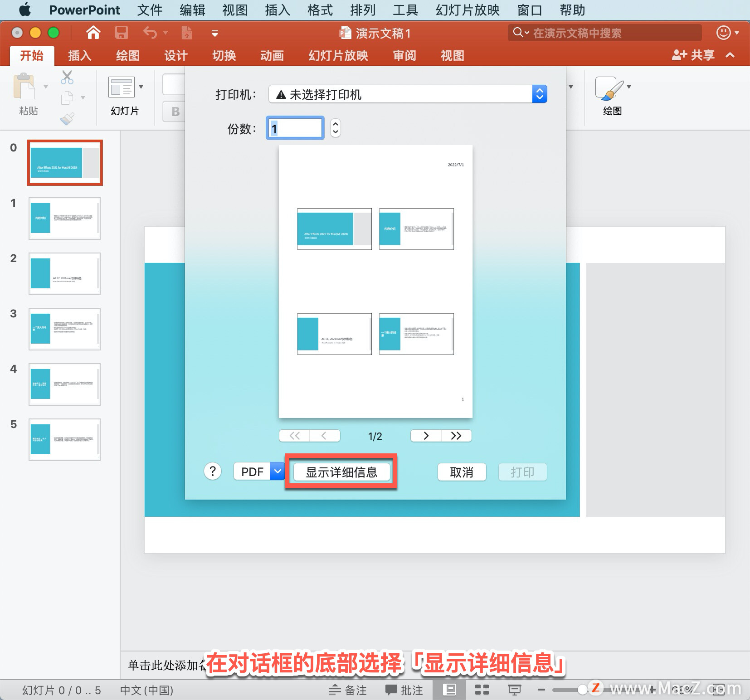Image resolution: width=750 pixels, height=700 pixels.
Task: Switch to the 插入 ribbon tab
Action: (x=80, y=56)
